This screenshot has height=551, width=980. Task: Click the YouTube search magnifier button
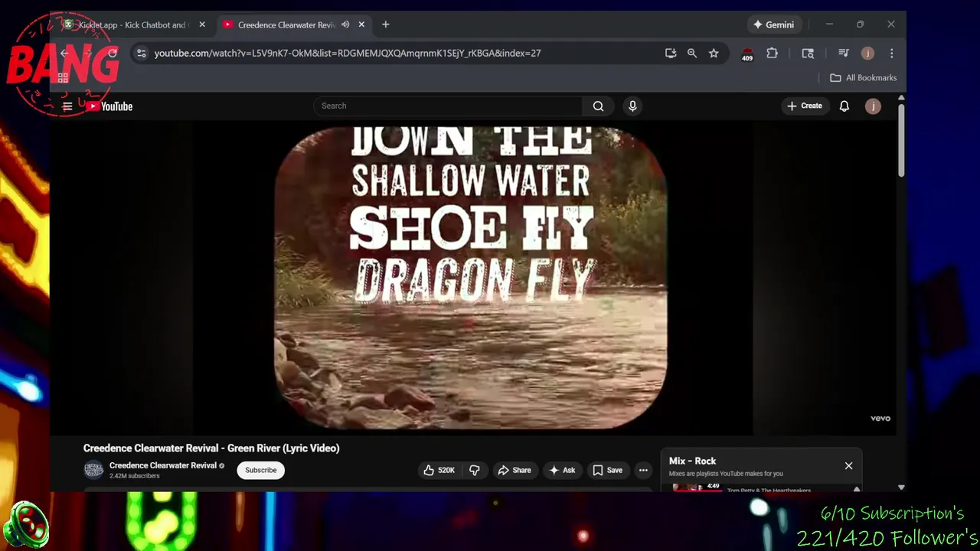599,106
